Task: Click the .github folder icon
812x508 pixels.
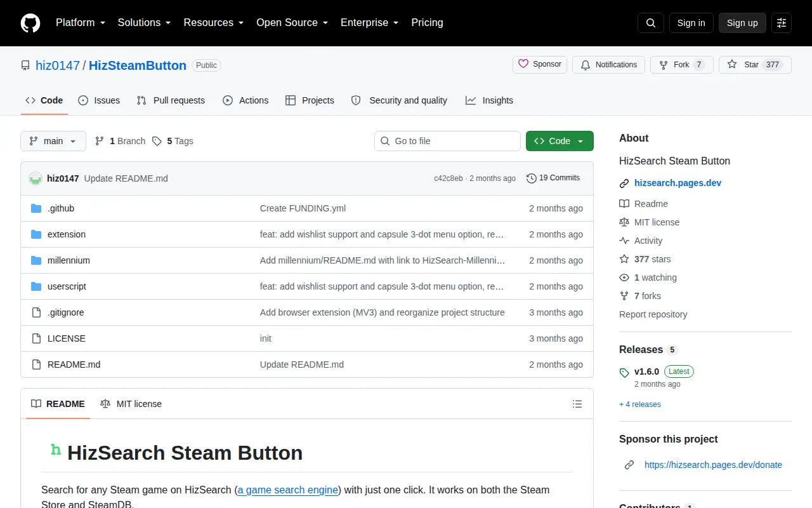Action: tap(36, 208)
